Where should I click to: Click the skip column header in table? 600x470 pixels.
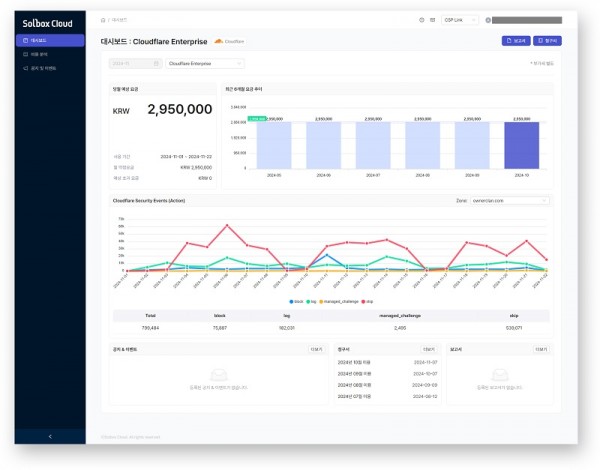coord(514,316)
